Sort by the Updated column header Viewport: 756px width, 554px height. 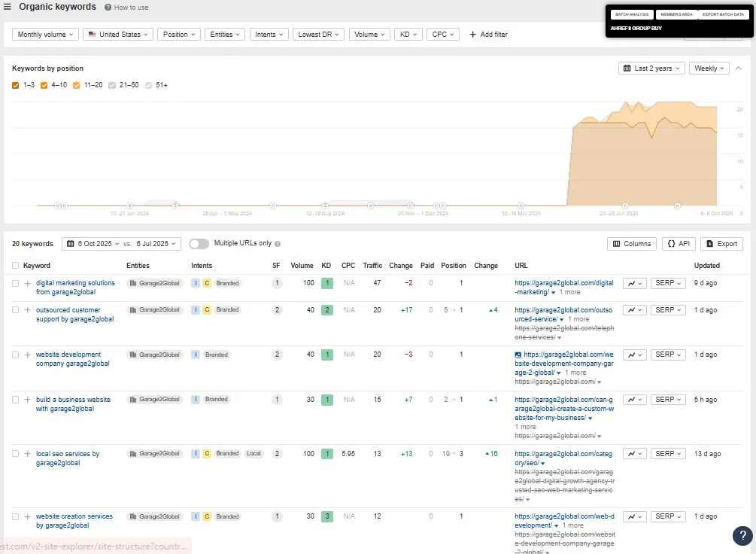click(x=707, y=266)
